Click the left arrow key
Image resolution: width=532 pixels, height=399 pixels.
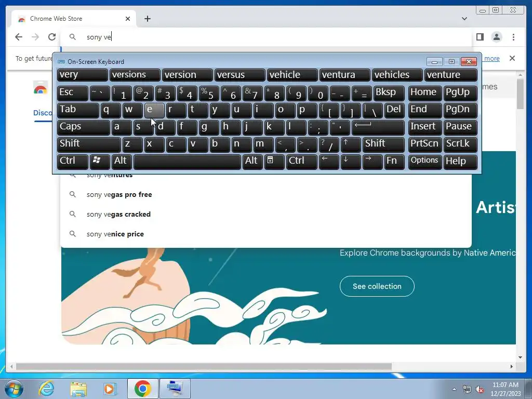[329, 162]
